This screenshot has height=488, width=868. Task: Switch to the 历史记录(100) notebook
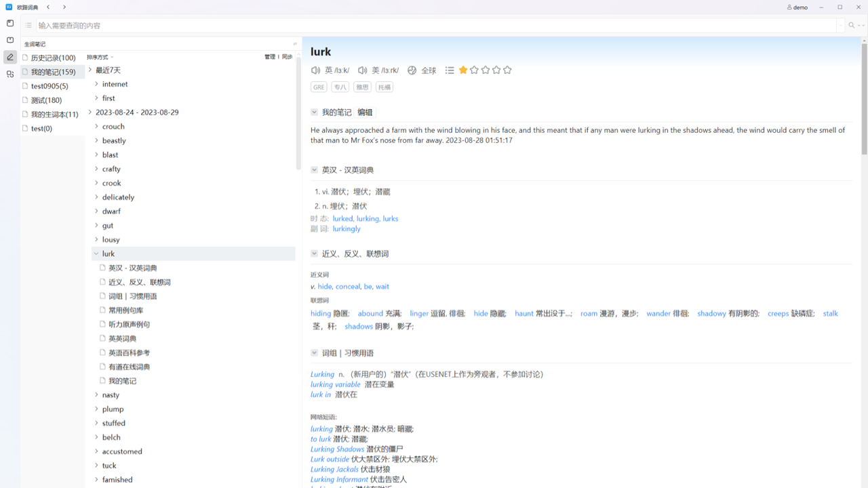52,58
